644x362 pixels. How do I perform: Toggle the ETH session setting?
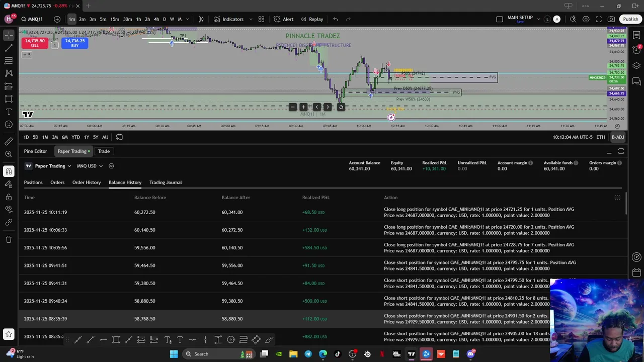pyautogui.click(x=601, y=137)
